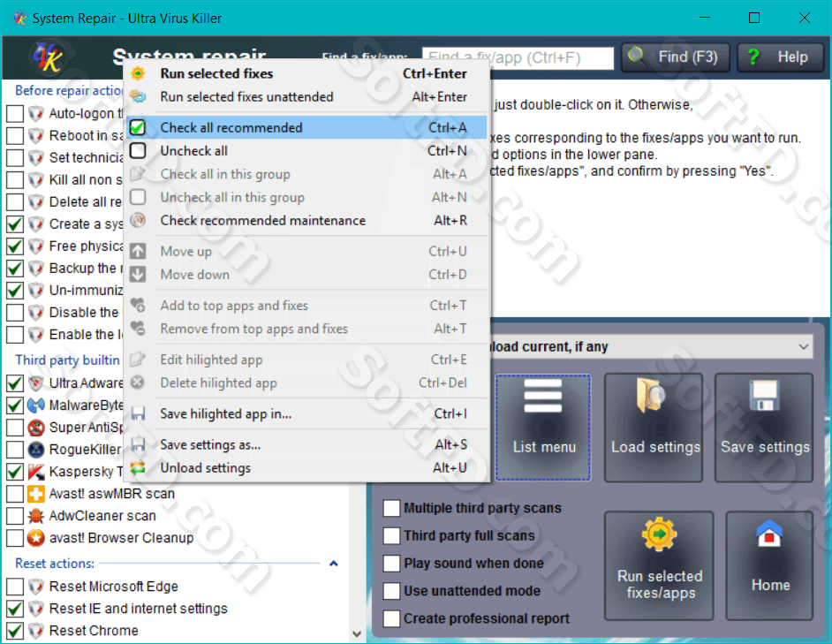This screenshot has height=644, width=832.
Task: Click the shield icon for Auto-logon row
Action: (x=35, y=113)
